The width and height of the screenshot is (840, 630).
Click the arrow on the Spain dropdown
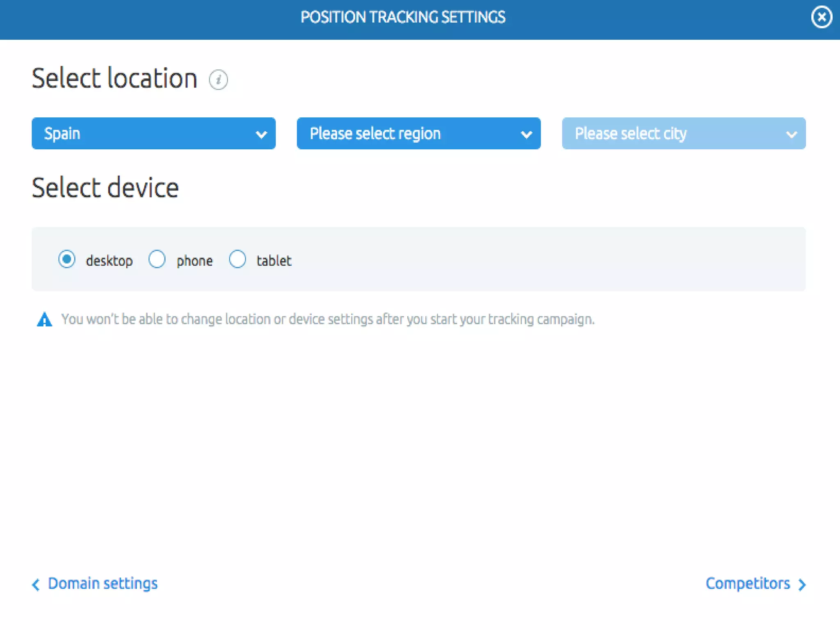(x=261, y=134)
